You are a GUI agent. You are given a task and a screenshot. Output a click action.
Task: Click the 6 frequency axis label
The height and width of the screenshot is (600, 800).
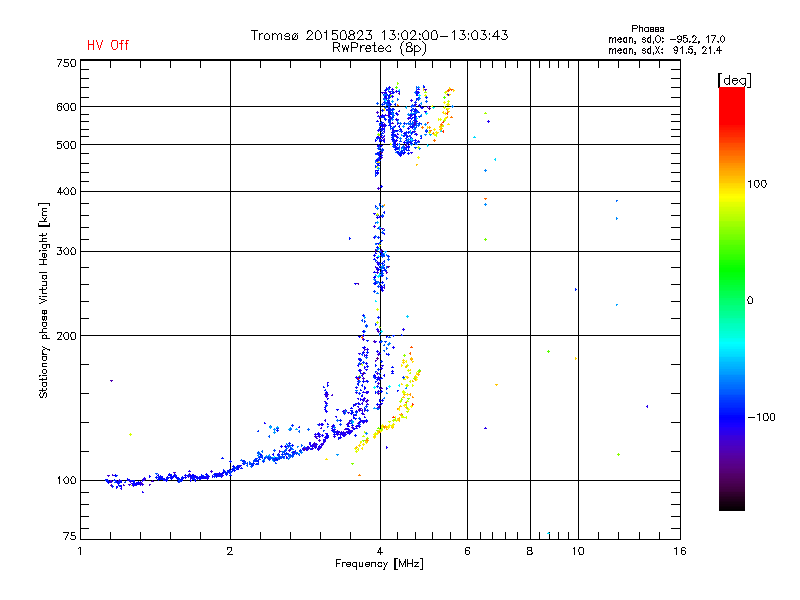click(x=467, y=551)
